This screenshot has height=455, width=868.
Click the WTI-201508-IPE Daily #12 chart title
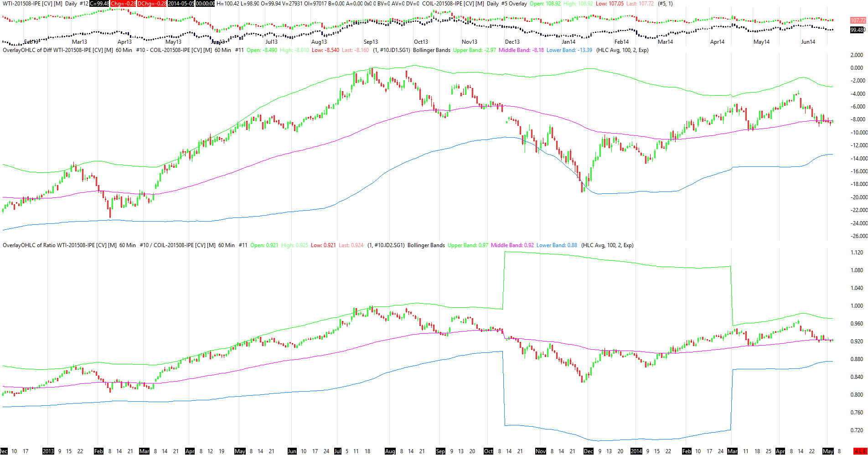46,4
